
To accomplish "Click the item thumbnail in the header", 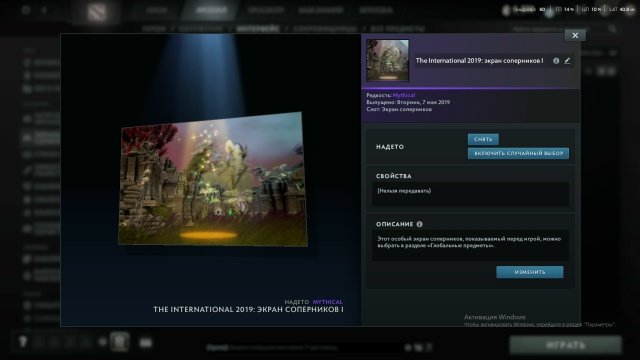I will pos(387,60).
